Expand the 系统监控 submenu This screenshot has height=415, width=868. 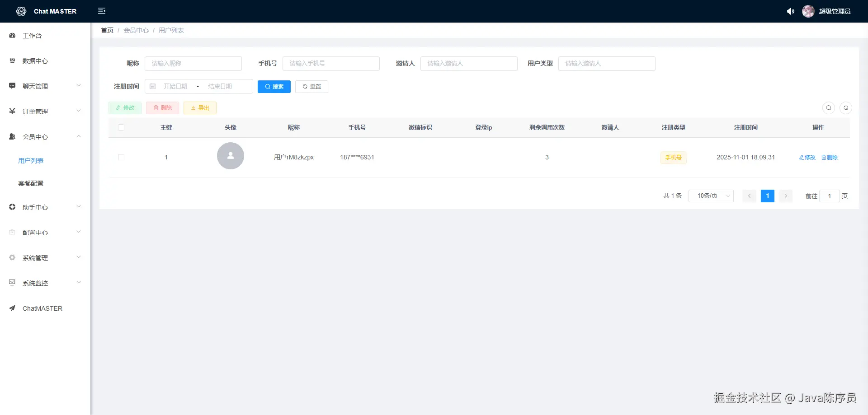(79, 282)
